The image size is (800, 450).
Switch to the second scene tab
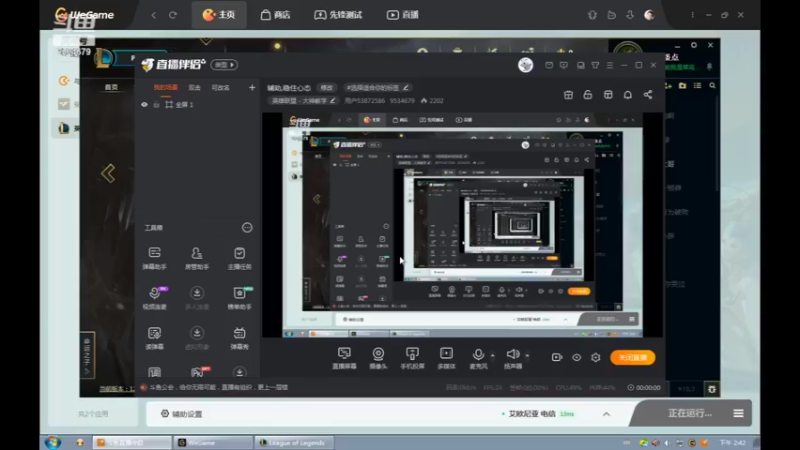(194, 88)
